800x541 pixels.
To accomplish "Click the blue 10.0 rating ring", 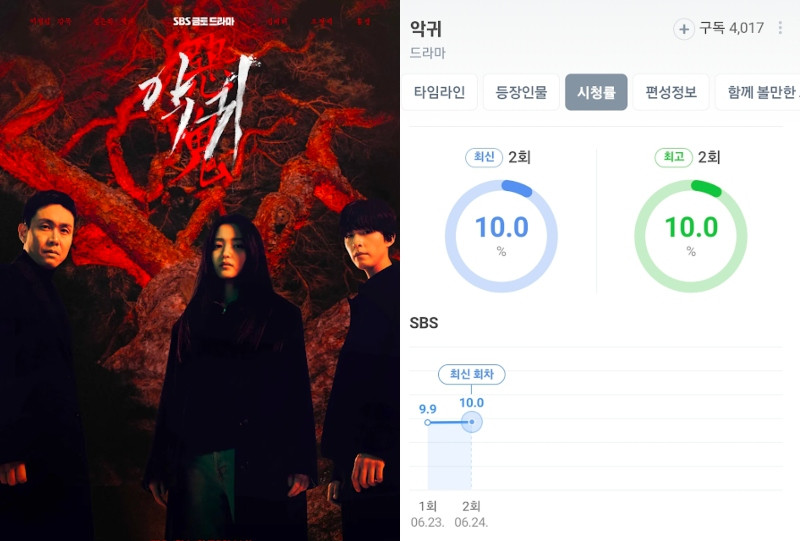I will tap(502, 236).
